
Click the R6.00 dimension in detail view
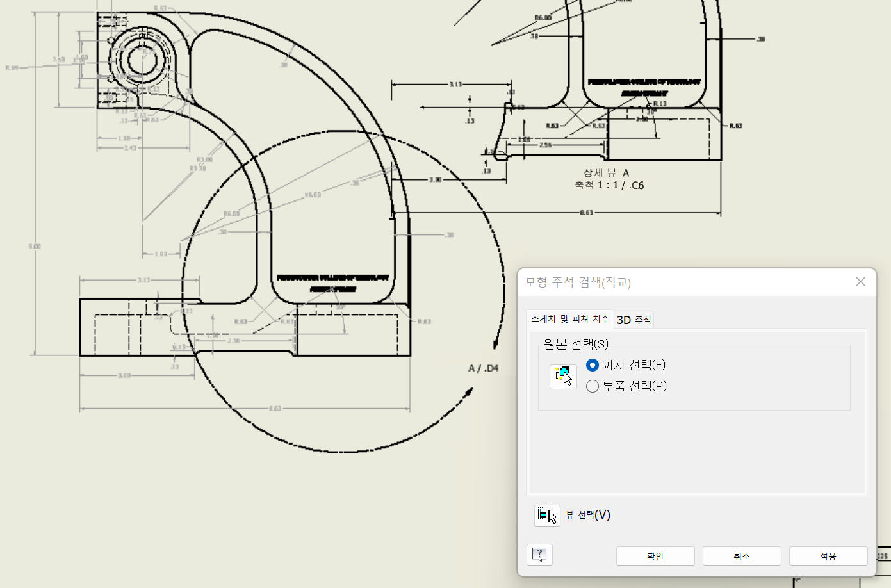coord(543,18)
